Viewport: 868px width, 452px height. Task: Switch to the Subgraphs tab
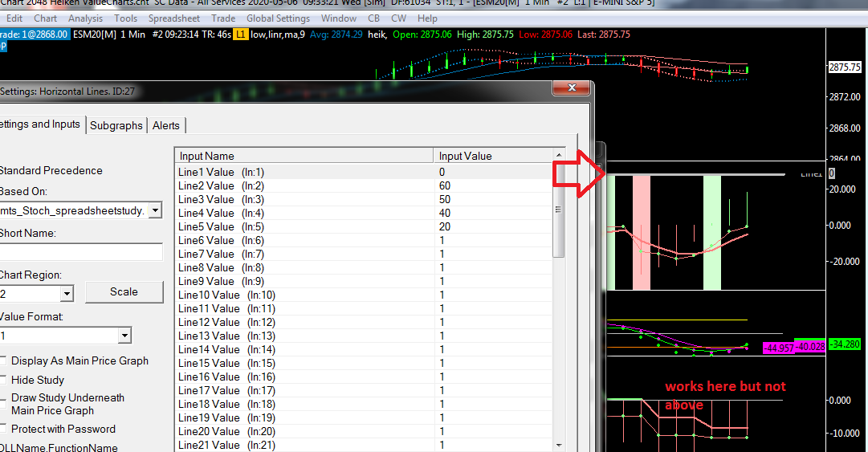point(116,125)
